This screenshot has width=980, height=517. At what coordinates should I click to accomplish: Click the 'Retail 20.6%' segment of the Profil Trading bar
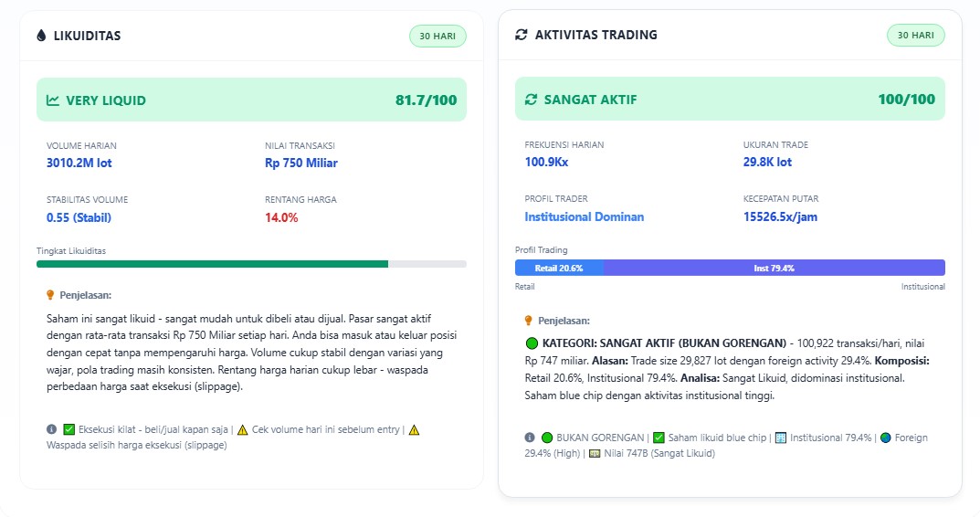coord(559,268)
